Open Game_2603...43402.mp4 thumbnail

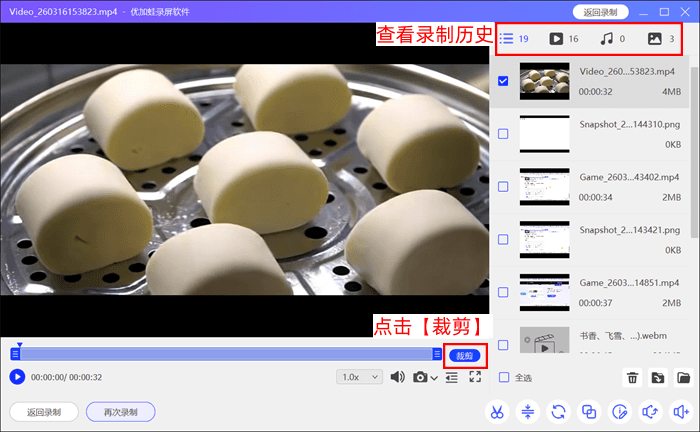544,187
